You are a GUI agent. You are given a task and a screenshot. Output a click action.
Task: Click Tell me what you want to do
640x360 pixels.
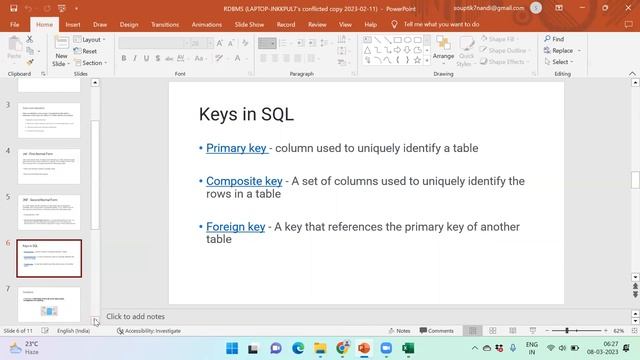pyautogui.click(x=441, y=24)
